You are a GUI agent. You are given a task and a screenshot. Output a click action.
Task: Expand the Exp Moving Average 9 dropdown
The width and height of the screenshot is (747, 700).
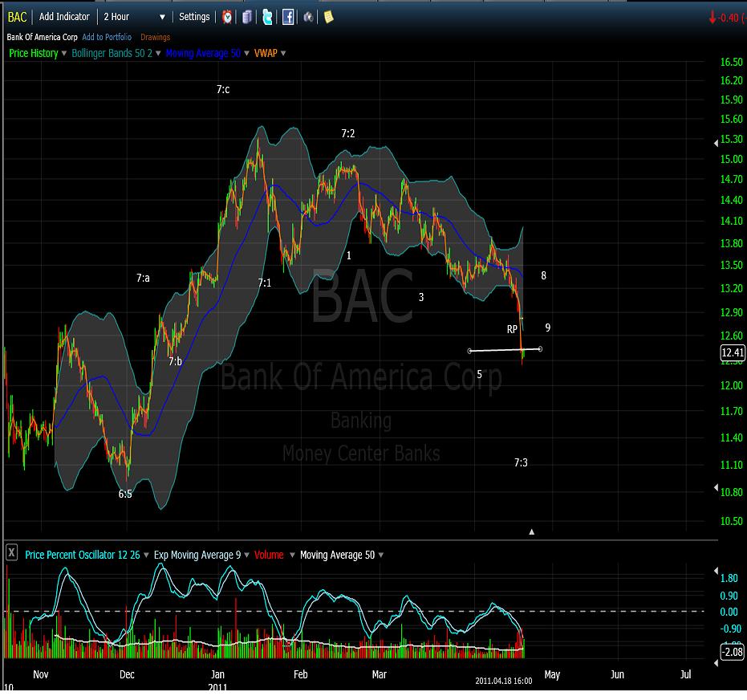[x=247, y=556]
